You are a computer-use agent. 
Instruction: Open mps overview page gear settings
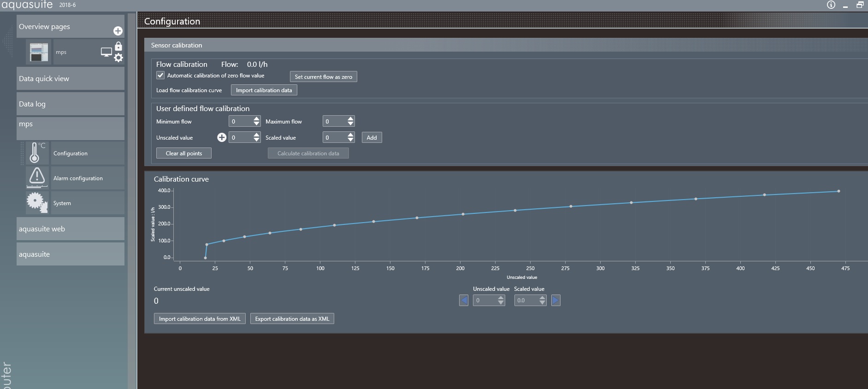pos(118,58)
